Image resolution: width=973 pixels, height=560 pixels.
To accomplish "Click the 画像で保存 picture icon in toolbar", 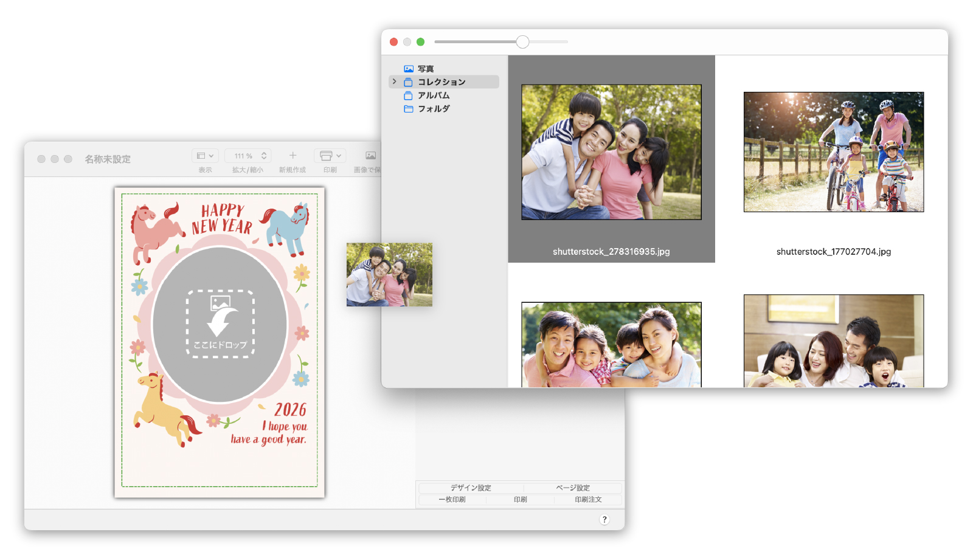I will 370,156.
